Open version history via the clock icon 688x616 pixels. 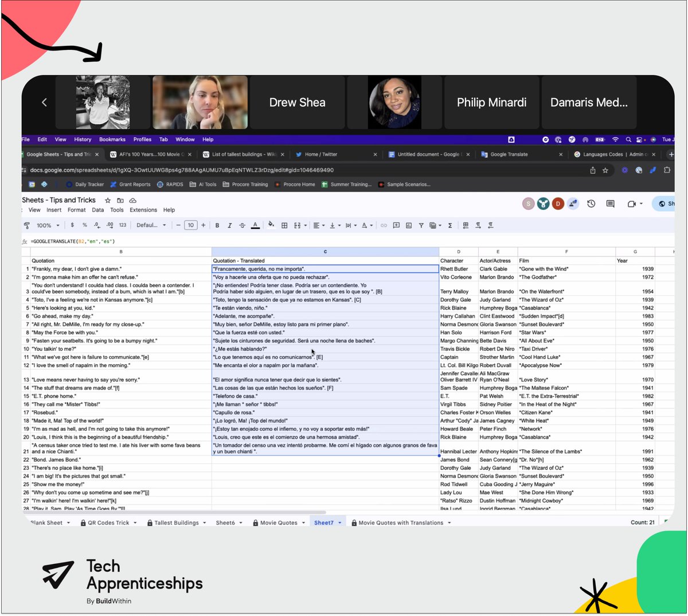click(x=591, y=204)
